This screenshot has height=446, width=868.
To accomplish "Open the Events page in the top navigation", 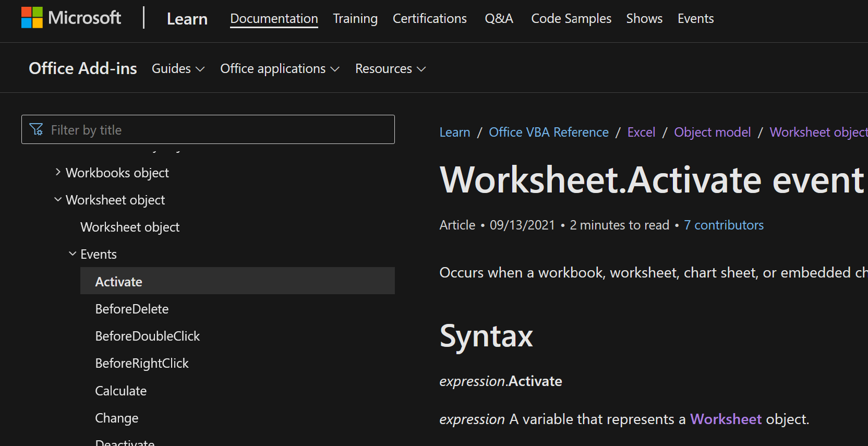I will click(695, 19).
